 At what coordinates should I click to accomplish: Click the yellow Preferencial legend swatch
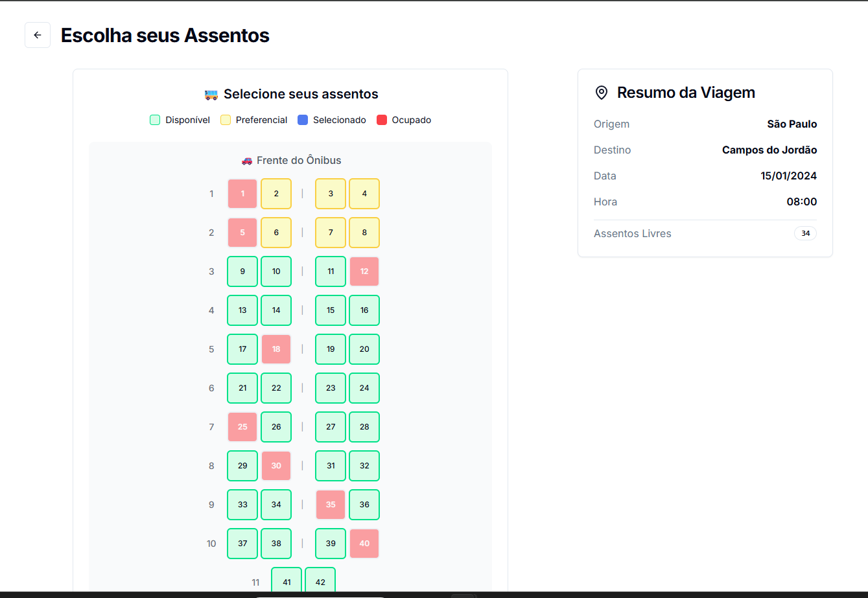(226, 120)
